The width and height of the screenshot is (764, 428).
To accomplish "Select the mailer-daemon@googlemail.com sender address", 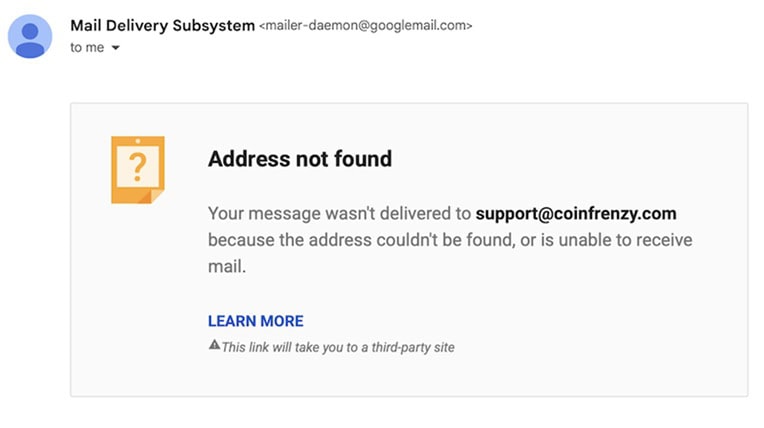I will tap(365, 26).
